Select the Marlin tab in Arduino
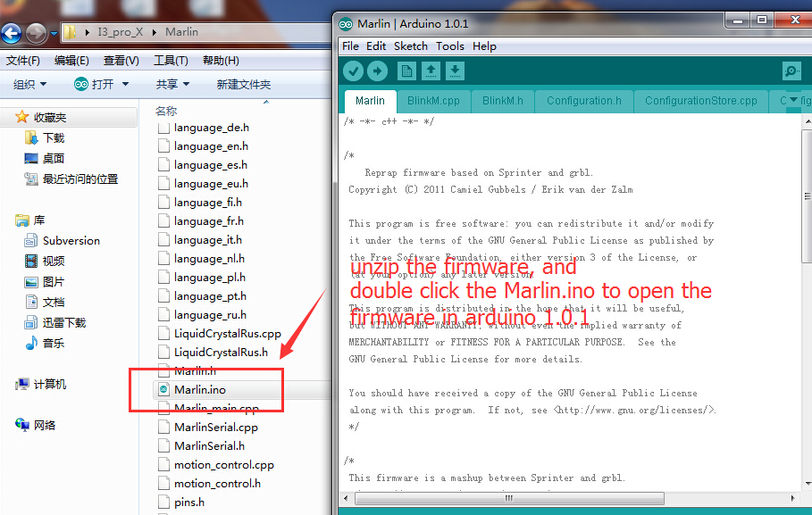 click(x=370, y=101)
